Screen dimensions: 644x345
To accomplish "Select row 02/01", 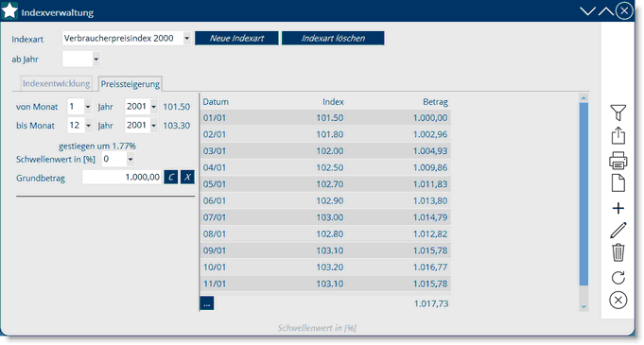I will [325, 134].
